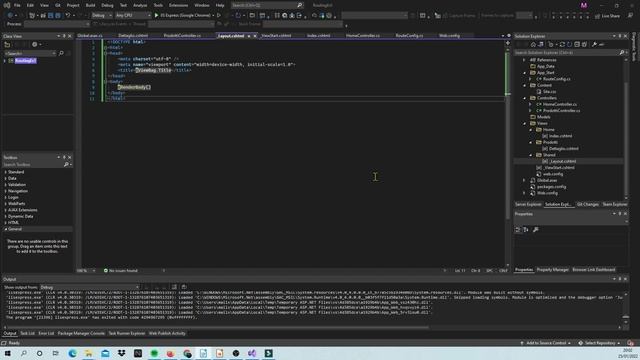
Task: Collapse Controllers folder in Solution Explorer
Action: [524, 98]
